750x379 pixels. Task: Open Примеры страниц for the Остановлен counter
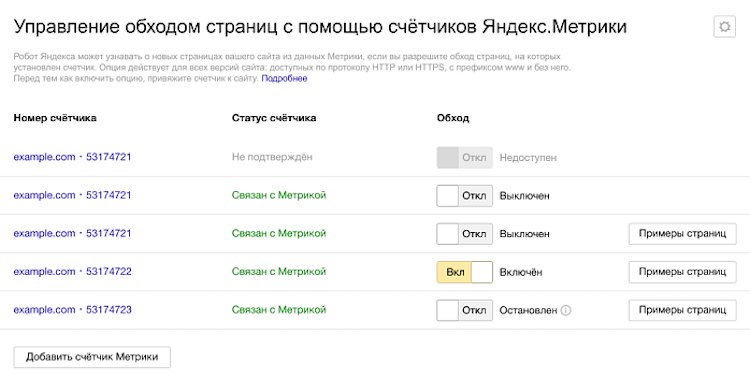tap(682, 310)
